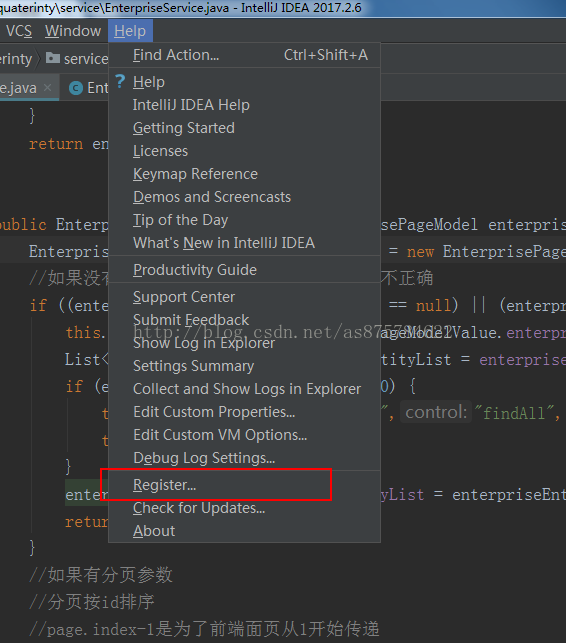This screenshot has width=566, height=643.
Task: Click the comment //如果有分页参数
Action: (x=101, y=575)
